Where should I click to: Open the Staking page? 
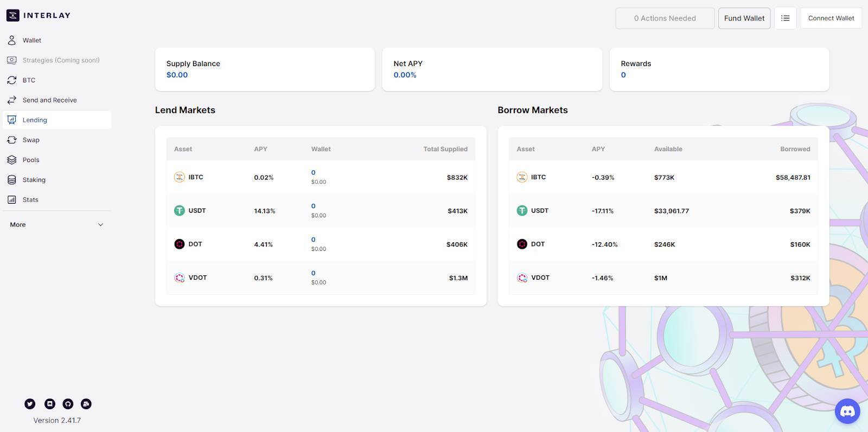(x=57, y=180)
